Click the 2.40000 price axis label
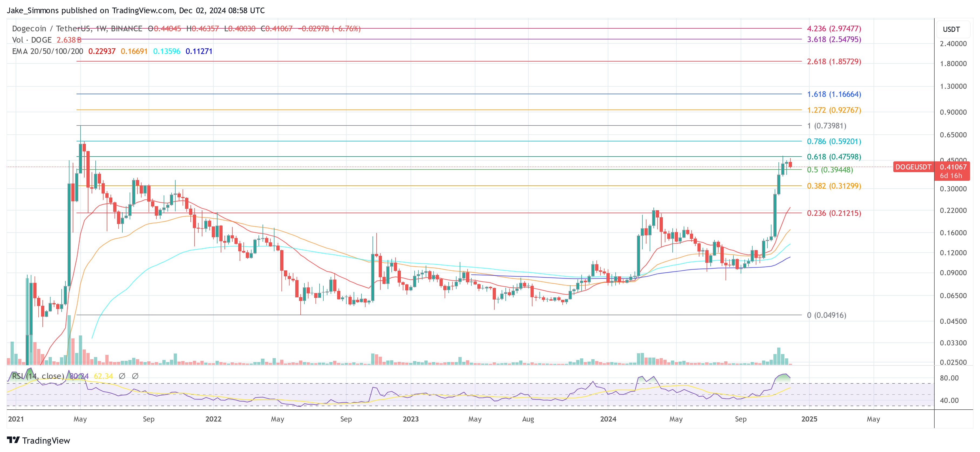Viewport: 980px width, 452px height. 953,43
